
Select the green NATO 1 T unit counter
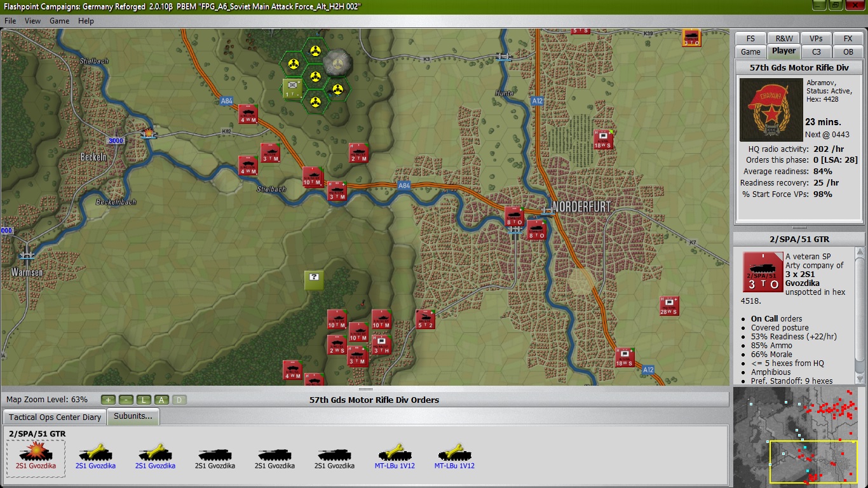[x=292, y=88]
